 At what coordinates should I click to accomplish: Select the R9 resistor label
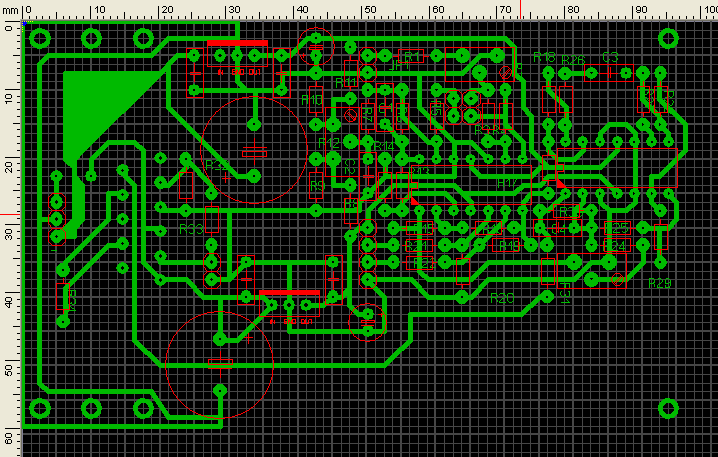click(317, 186)
